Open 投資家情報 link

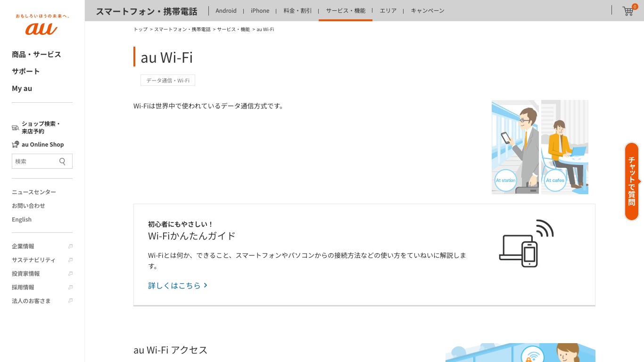[x=26, y=274]
